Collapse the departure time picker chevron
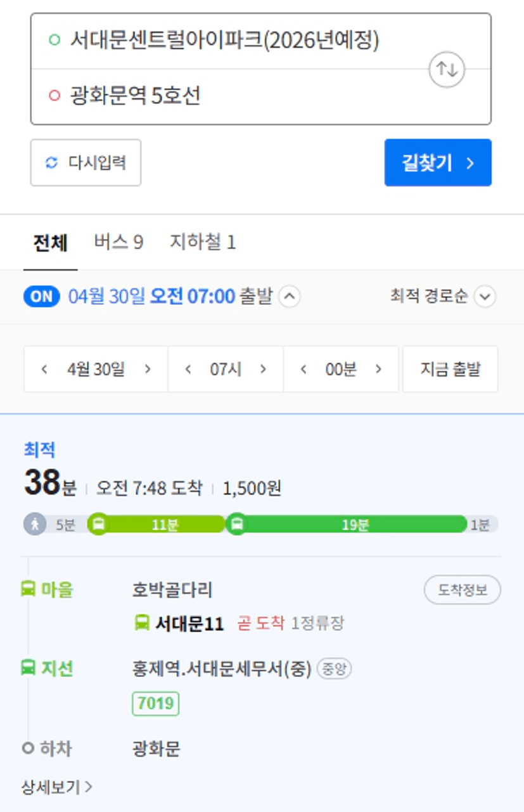Image resolution: width=524 pixels, height=812 pixels. (290, 297)
